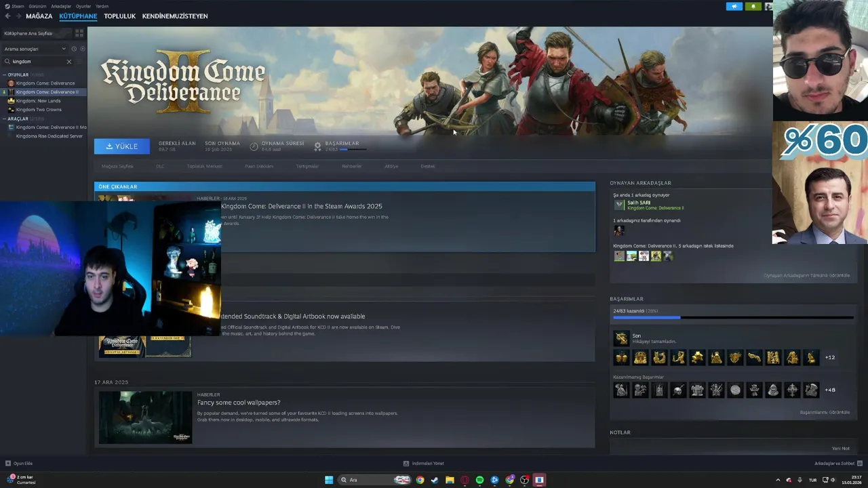Select Kingdom Two Crowns in list
This screenshot has width=868, height=488.
coord(39,110)
